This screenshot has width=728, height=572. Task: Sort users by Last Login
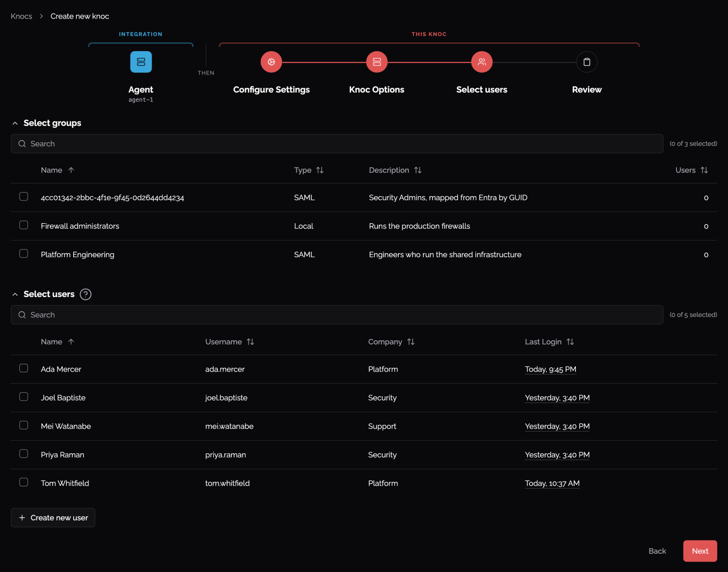[570, 342]
